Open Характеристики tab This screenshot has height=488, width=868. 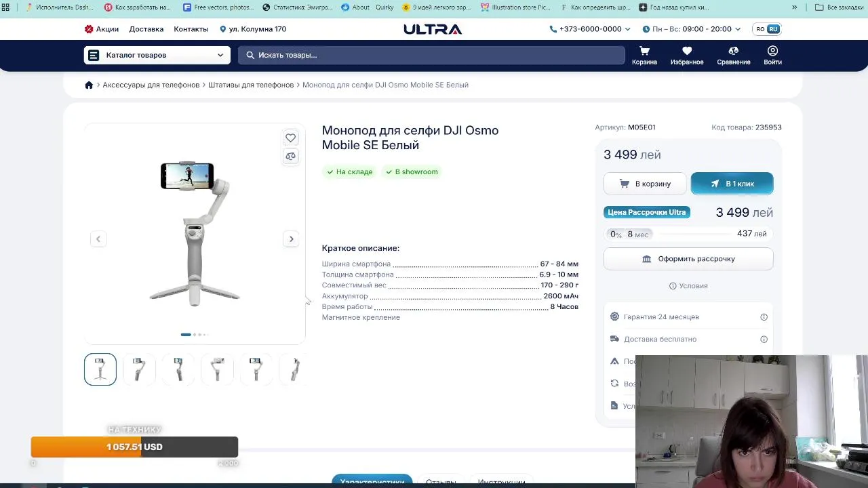[x=372, y=481]
